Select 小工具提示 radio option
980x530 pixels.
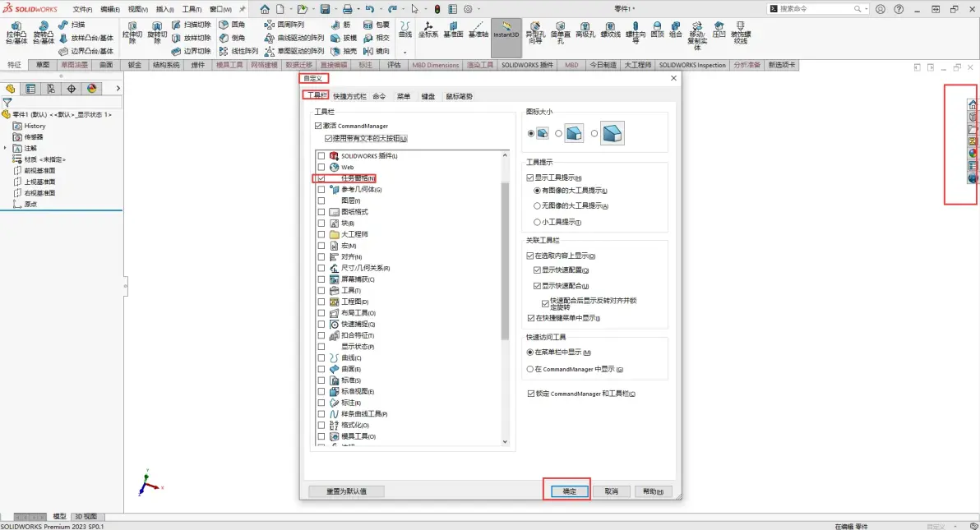[537, 222]
